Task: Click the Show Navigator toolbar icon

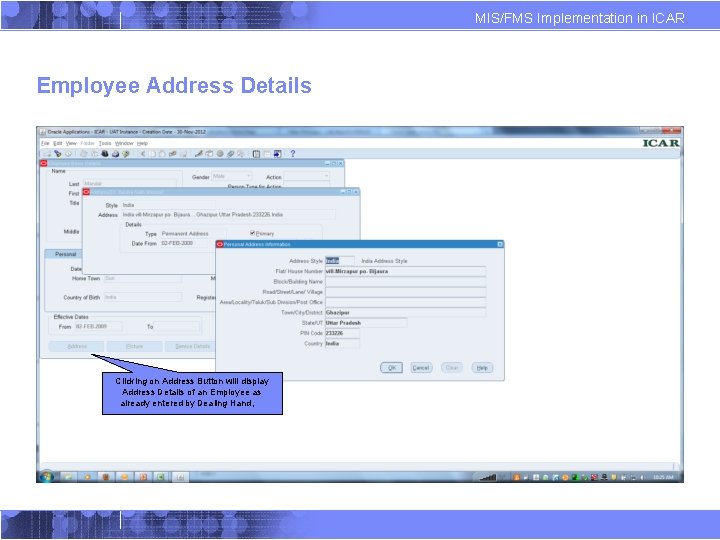Action: click(x=68, y=154)
